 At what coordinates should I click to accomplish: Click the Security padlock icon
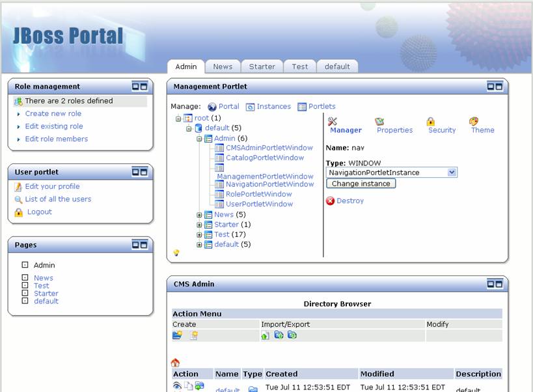pyautogui.click(x=431, y=121)
